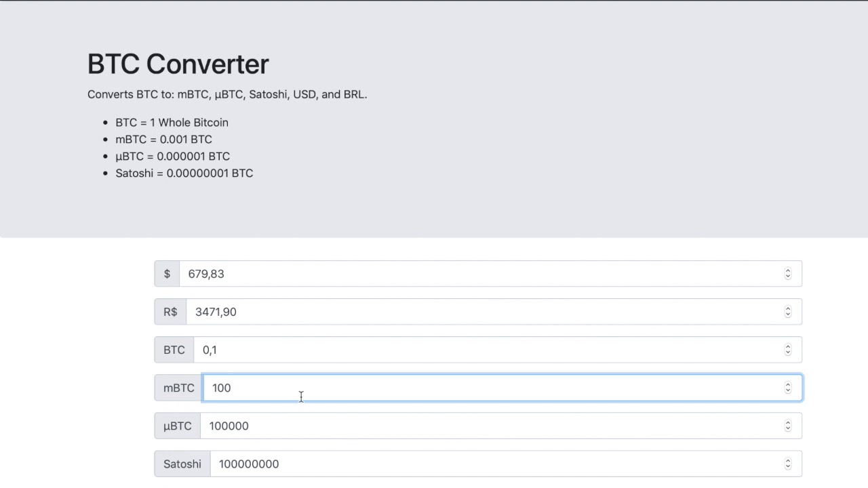Click the BRL field stepper arrows

point(788,312)
